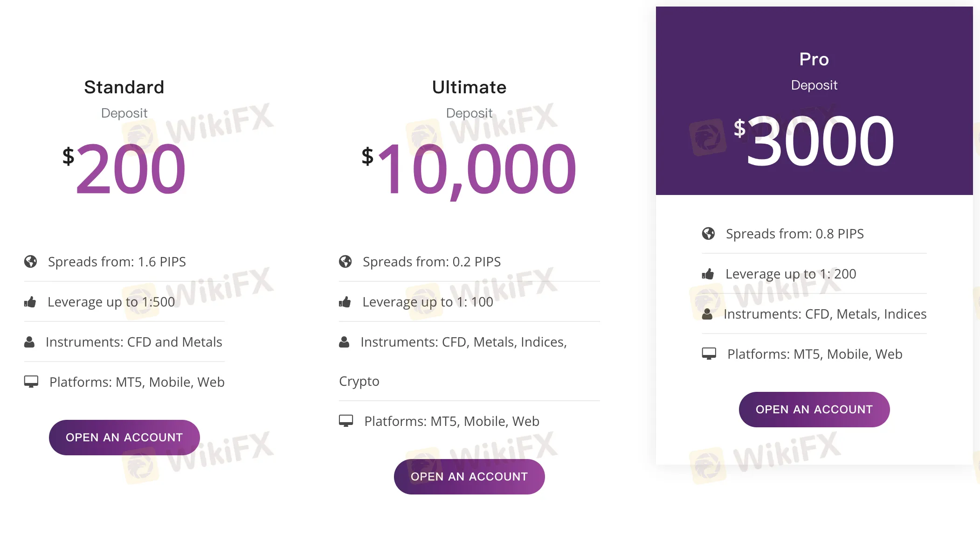
Task: Open an account under the Pro plan
Action: pyautogui.click(x=814, y=410)
